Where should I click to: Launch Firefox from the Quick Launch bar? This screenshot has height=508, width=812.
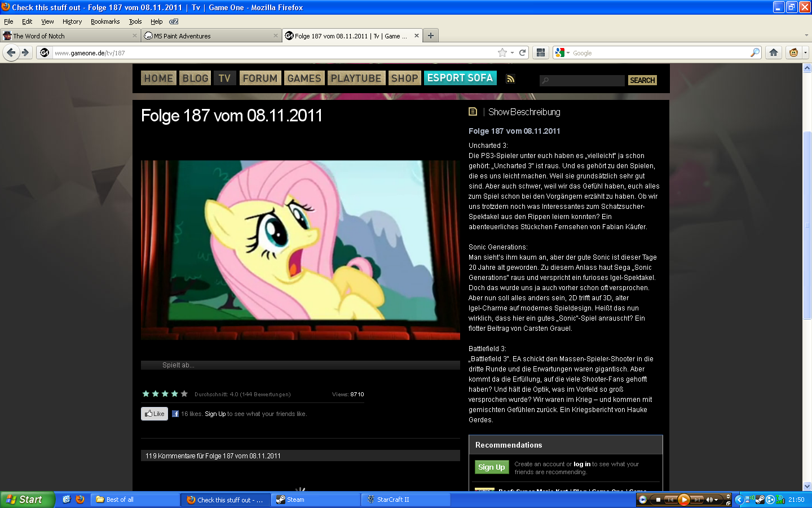80,500
